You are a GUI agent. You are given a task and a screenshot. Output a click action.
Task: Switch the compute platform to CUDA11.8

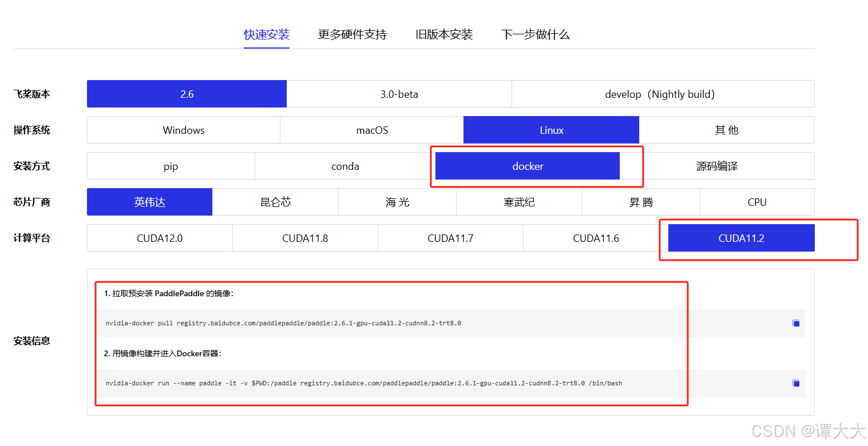click(305, 238)
